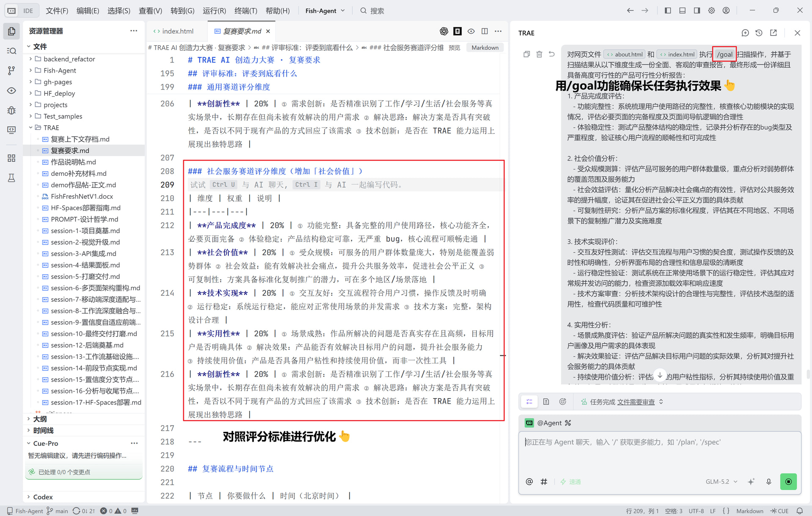This screenshot has height=516, width=812.
Task: Open notifications bell in status bar
Action: [x=800, y=511]
